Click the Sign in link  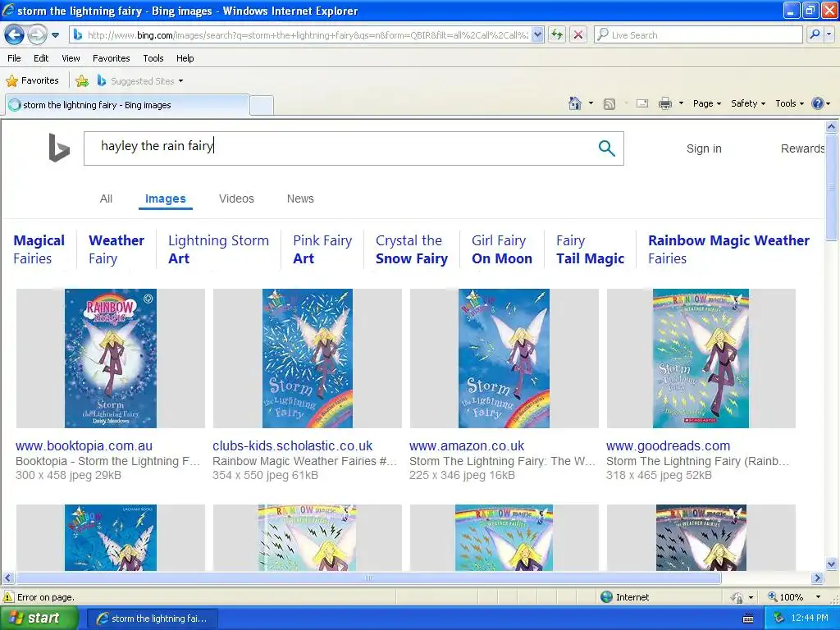(704, 149)
